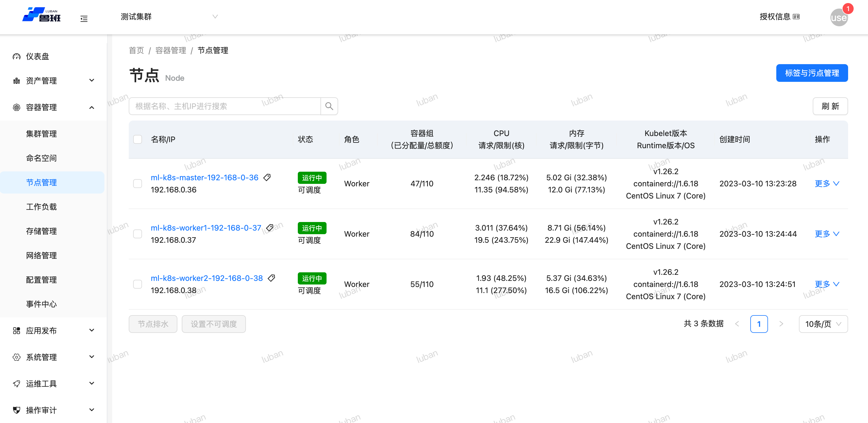Check the ml-k8s-worker1 node checkbox
The image size is (868, 423).
click(x=138, y=234)
